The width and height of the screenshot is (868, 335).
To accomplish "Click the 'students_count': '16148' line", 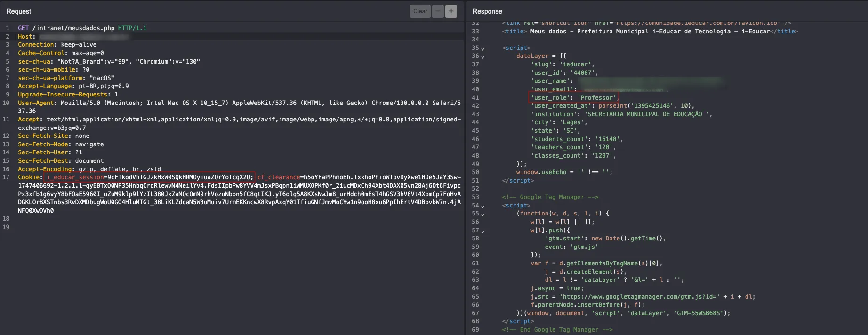I will click(577, 139).
